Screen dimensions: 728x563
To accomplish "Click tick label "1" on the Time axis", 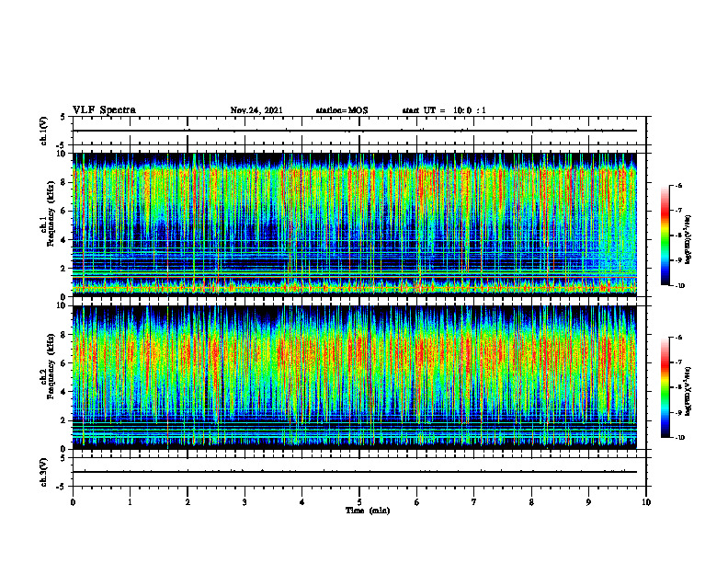I will point(130,502).
